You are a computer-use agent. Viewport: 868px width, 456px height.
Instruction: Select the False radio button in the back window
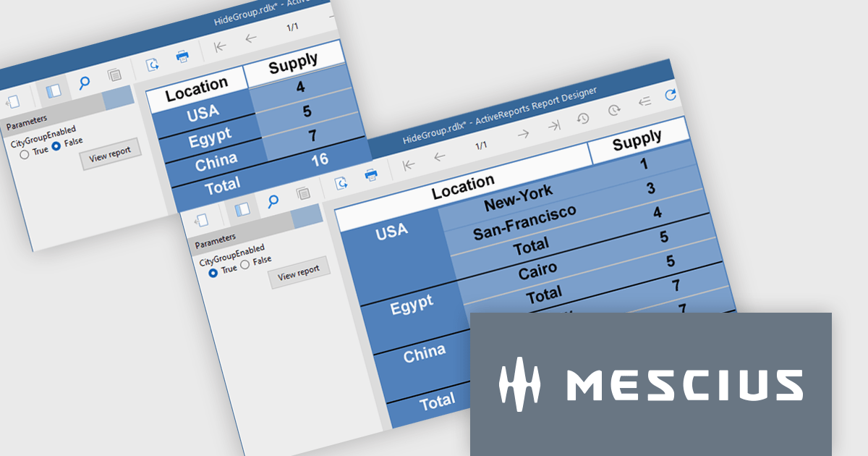56,145
